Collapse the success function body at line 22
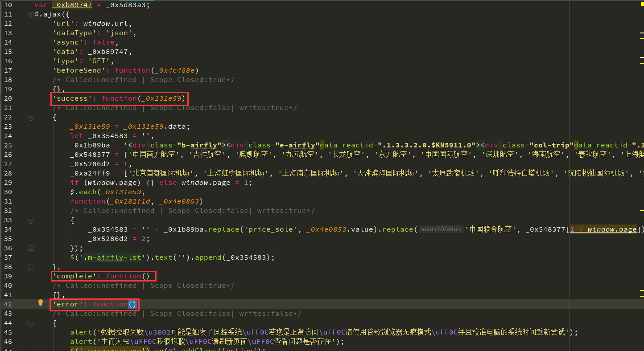The image size is (644, 351). click(x=31, y=117)
